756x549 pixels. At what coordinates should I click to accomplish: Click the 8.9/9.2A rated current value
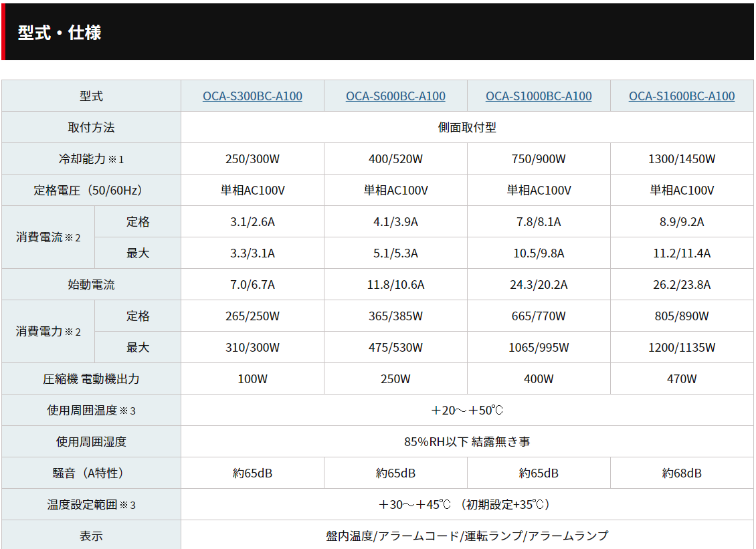tap(682, 222)
